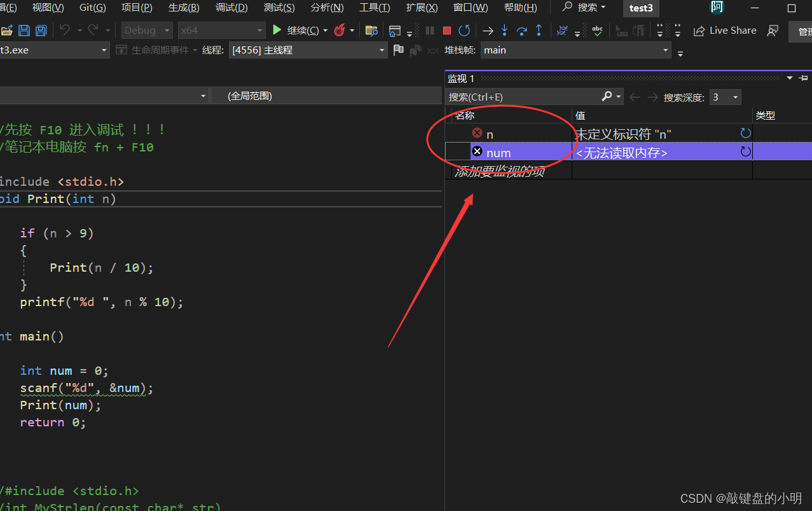Select the watch value <无法读取内存>

pyautogui.click(x=621, y=153)
